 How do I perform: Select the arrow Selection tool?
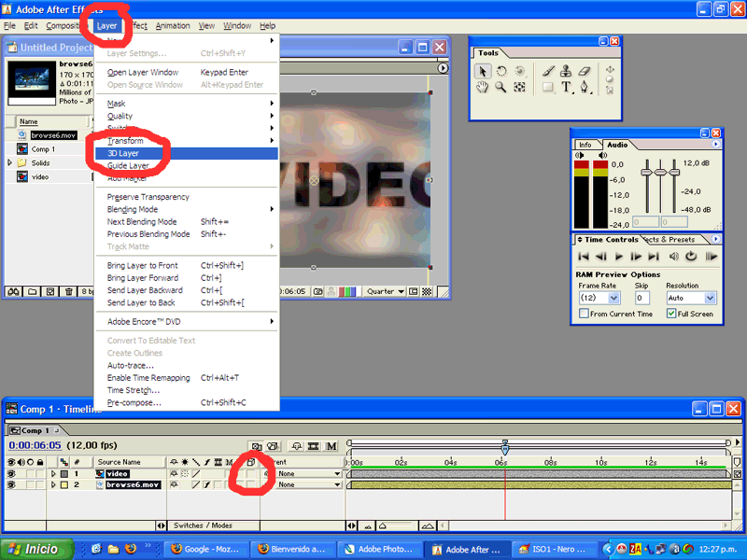(482, 72)
